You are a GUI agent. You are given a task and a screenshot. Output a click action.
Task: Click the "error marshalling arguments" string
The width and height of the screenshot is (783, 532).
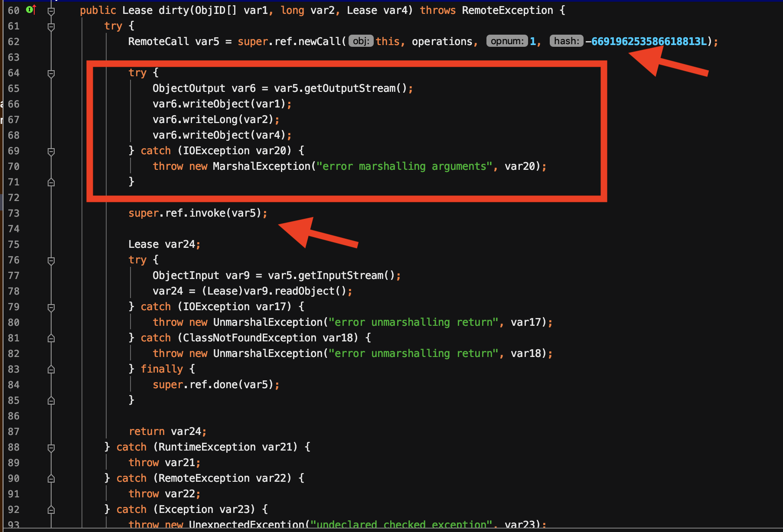point(404,166)
